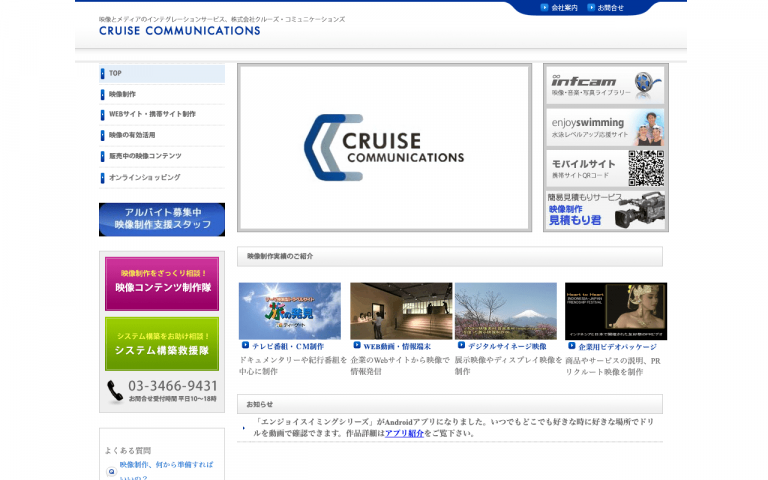Click blue marker icon beside 映像制作
The height and width of the screenshot is (480, 768).
point(102,94)
